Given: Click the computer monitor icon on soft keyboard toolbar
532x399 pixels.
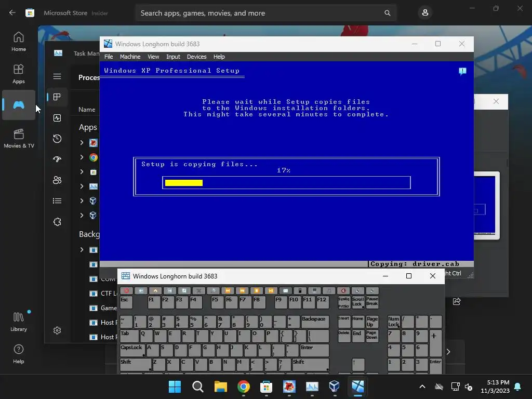Looking at the screenshot, I should (x=314, y=291).
